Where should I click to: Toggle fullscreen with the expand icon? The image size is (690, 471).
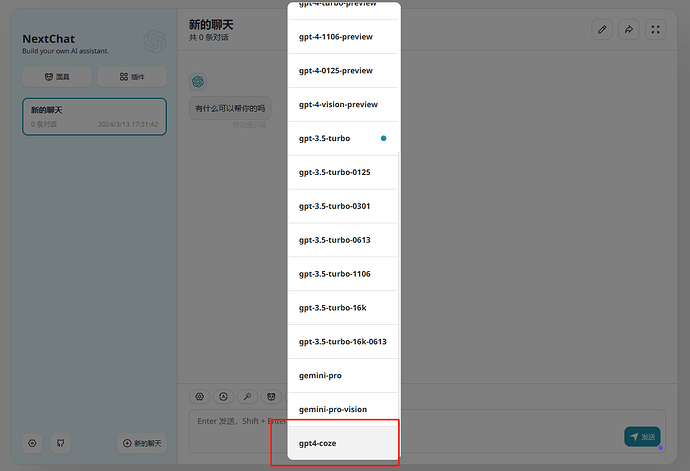(655, 29)
